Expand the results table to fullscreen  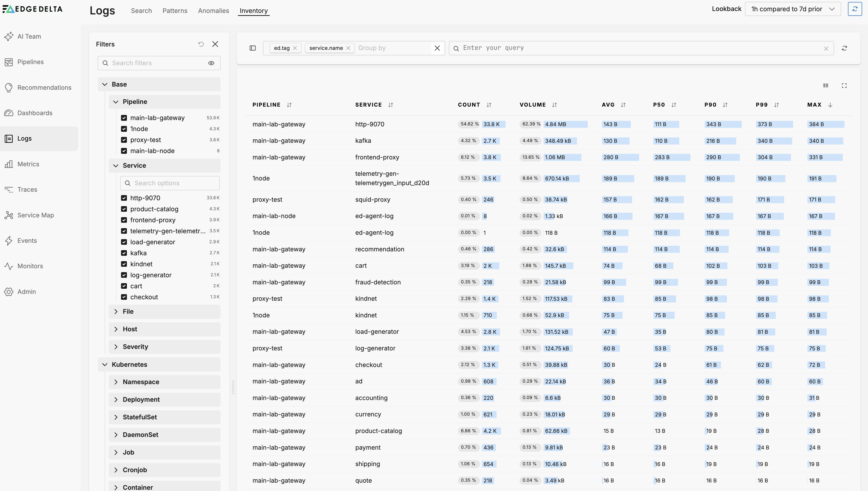[844, 85]
